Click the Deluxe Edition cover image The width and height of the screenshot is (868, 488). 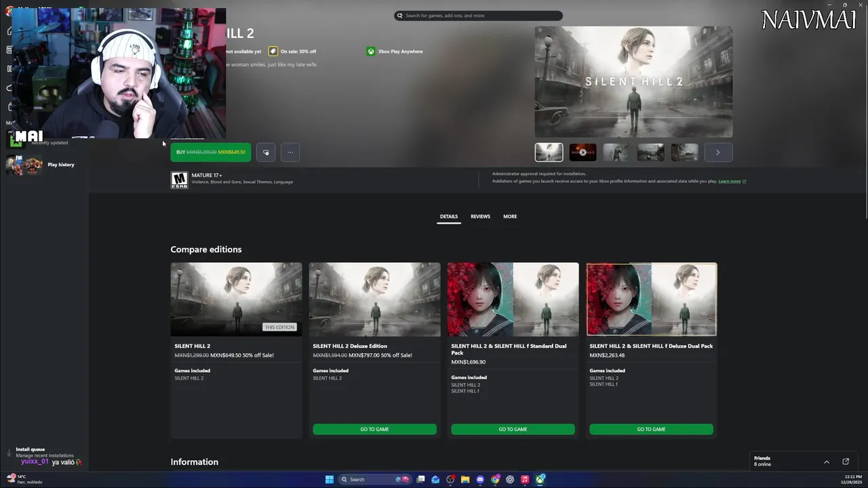tap(374, 299)
